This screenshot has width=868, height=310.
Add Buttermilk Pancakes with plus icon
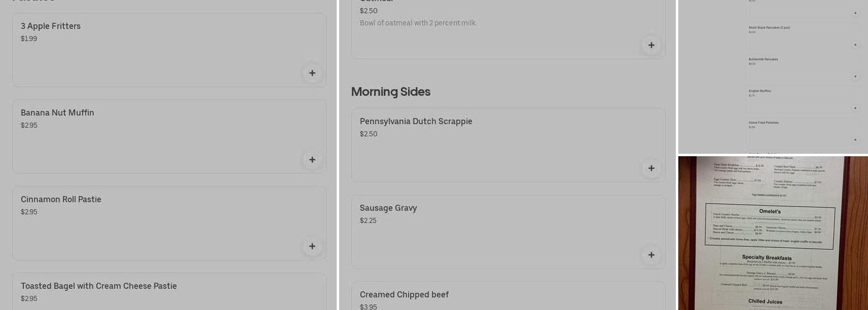coord(855,77)
